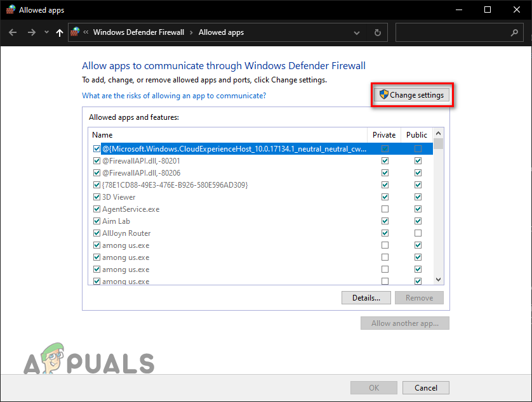Viewport: 532px width, 402px height.
Task: Close the Allowed apps window
Action: [516, 10]
